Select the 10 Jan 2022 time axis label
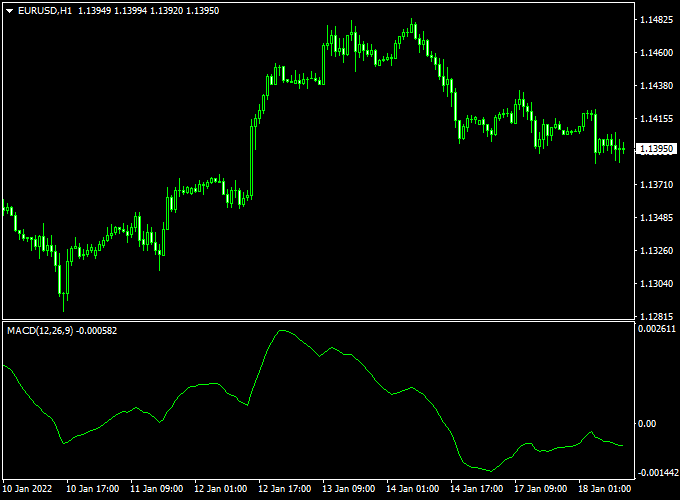The image size is (680, 500). pyautogui.click(x=28, y=490)
